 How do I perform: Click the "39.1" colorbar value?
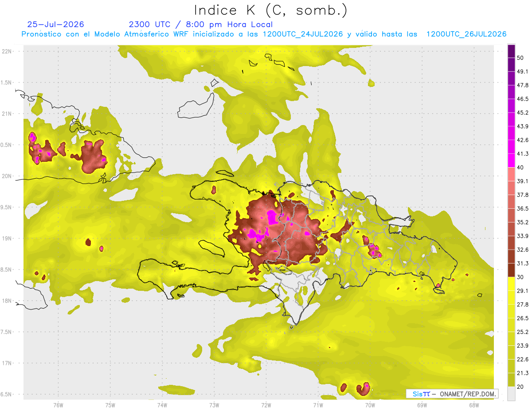pyautogui.click(x=523, y=181)
